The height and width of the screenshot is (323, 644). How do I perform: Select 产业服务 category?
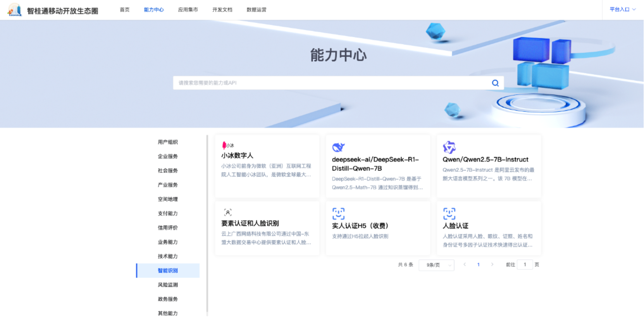coord(168,185)
